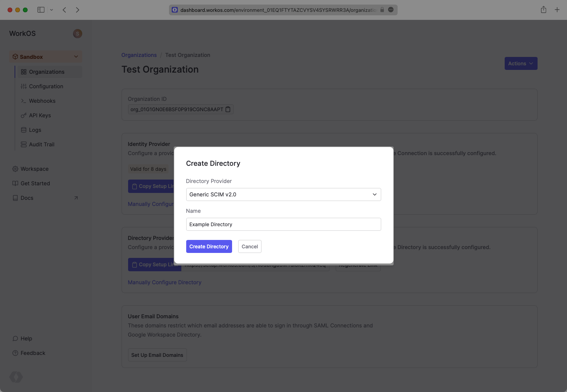Open Audit Trail from sidebar
567x392 pixels.
[42, 144]
